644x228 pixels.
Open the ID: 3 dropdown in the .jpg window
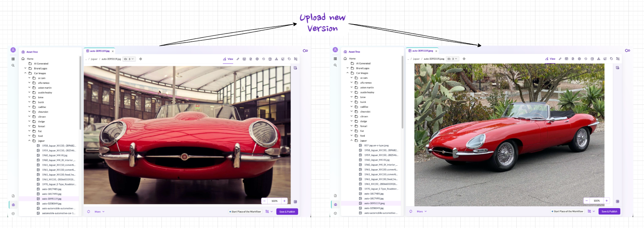129,59
